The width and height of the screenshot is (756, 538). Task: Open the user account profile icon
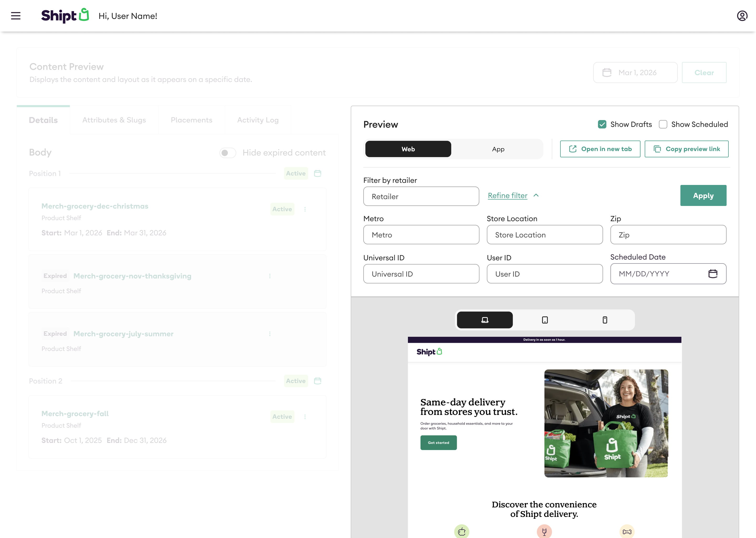742,16
